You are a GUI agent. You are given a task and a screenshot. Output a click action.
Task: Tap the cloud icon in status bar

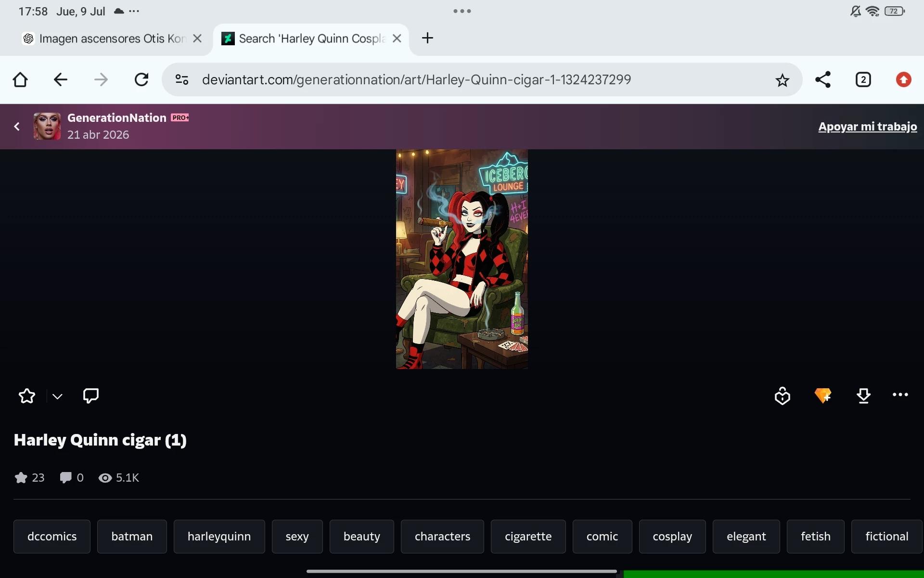point(118,11)
